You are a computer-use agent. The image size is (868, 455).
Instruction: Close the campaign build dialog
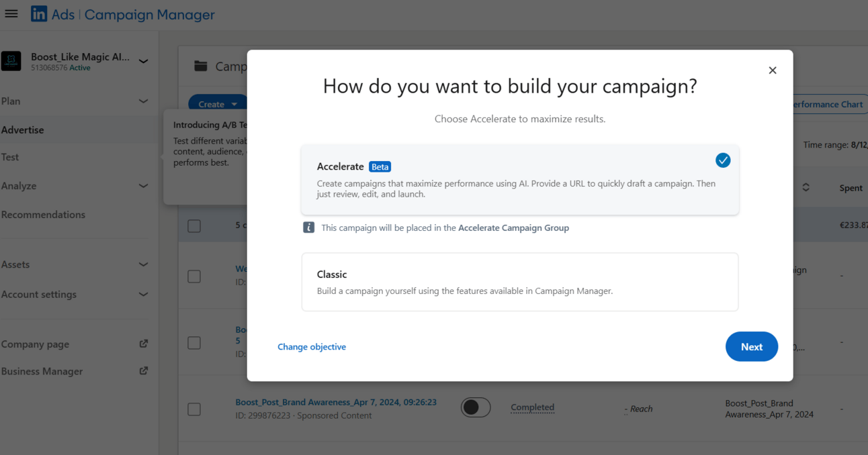pyautogui.click(x=773, y=70)
